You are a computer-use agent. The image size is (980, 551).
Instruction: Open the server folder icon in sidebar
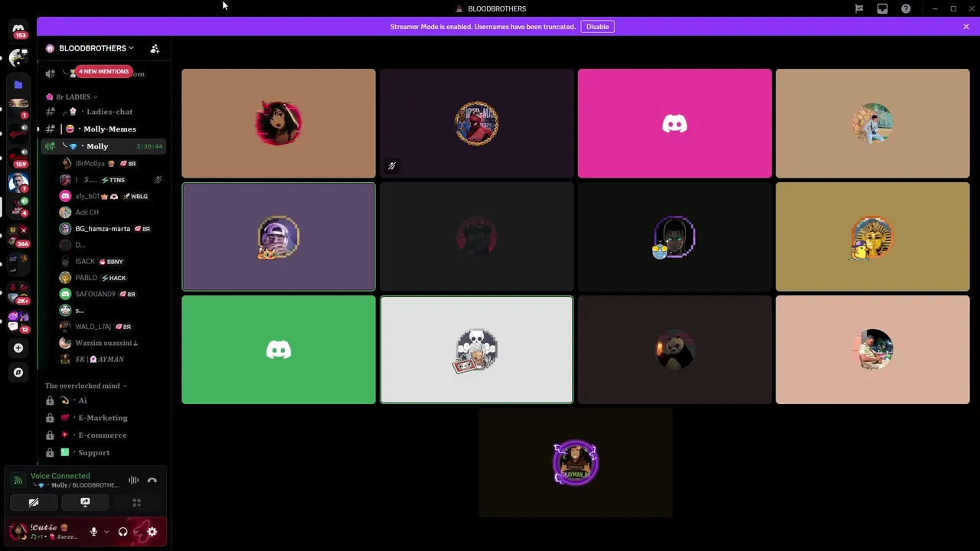[18, 85]
